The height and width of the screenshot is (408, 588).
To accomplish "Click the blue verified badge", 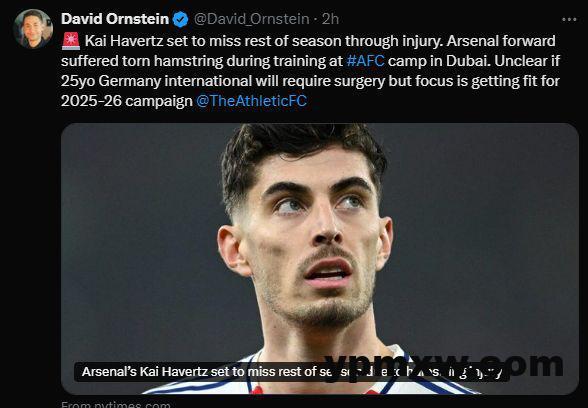I will (x=180, y=19).
